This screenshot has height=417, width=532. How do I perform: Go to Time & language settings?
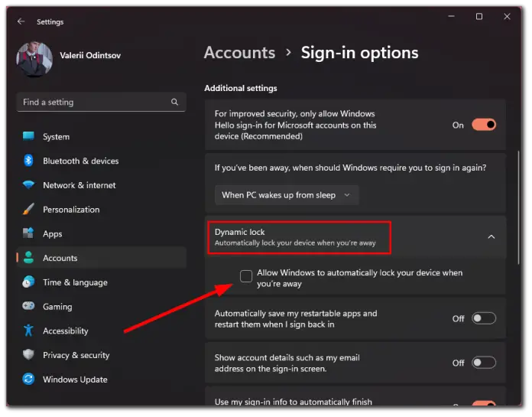pos(75,282)
